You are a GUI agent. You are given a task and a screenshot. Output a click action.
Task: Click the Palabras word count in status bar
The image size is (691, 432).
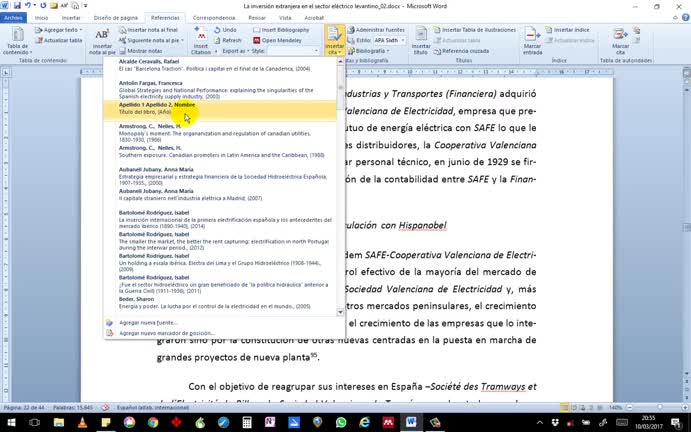[x=73, y=408]
